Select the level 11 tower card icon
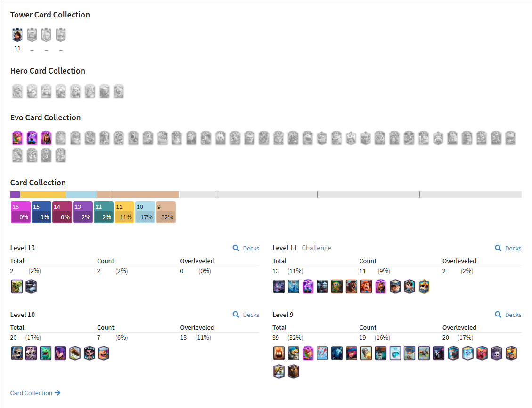 (x=17, y=34)
